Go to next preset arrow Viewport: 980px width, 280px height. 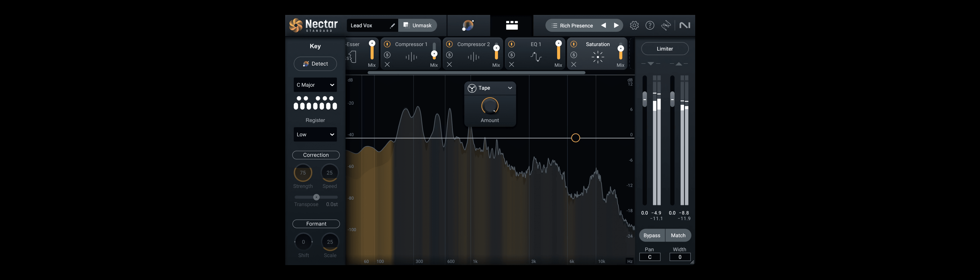(616, 25)
